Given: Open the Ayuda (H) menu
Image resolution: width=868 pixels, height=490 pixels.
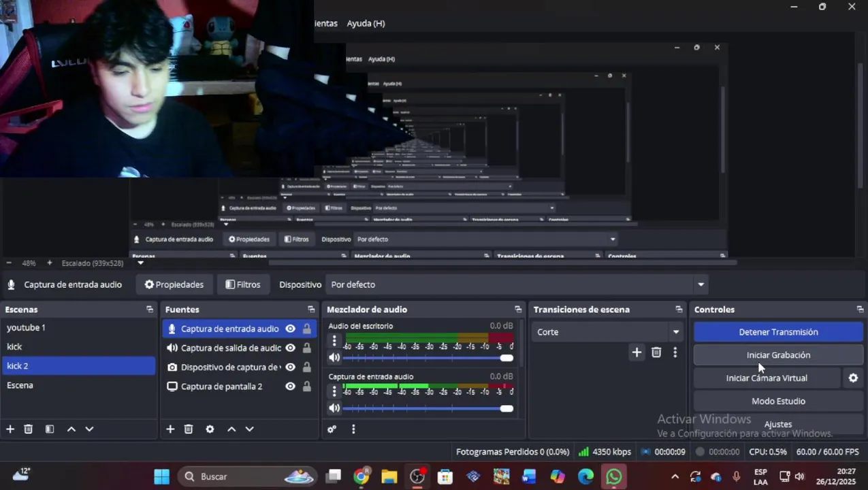Looking at the screenshot, I should tap(366, 23).
